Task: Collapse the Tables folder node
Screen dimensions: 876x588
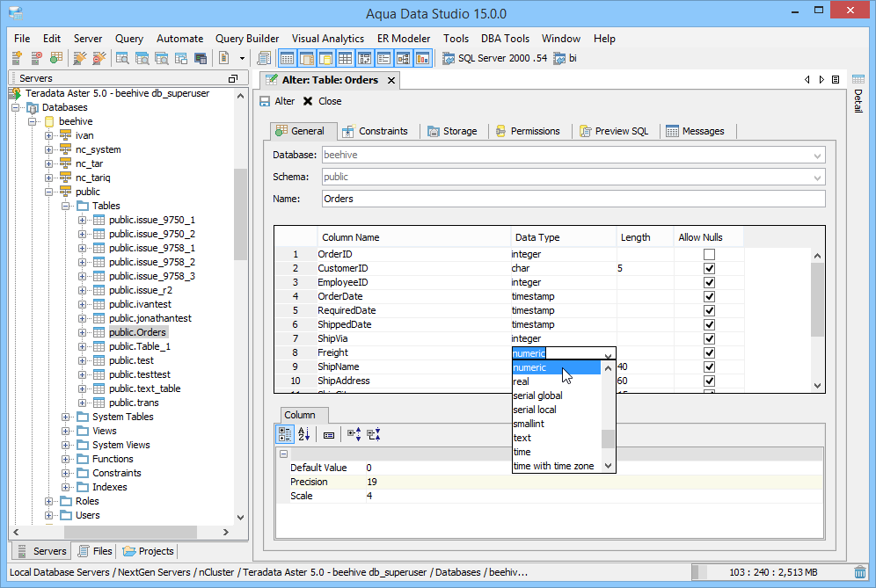Action: pos(65,206)
